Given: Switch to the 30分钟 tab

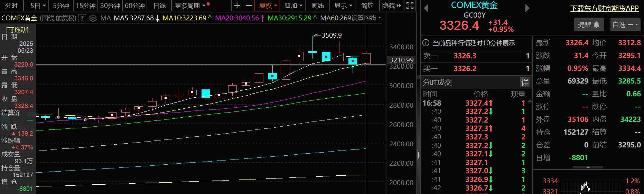Looking at the screenshot, I should click(110, 6).
